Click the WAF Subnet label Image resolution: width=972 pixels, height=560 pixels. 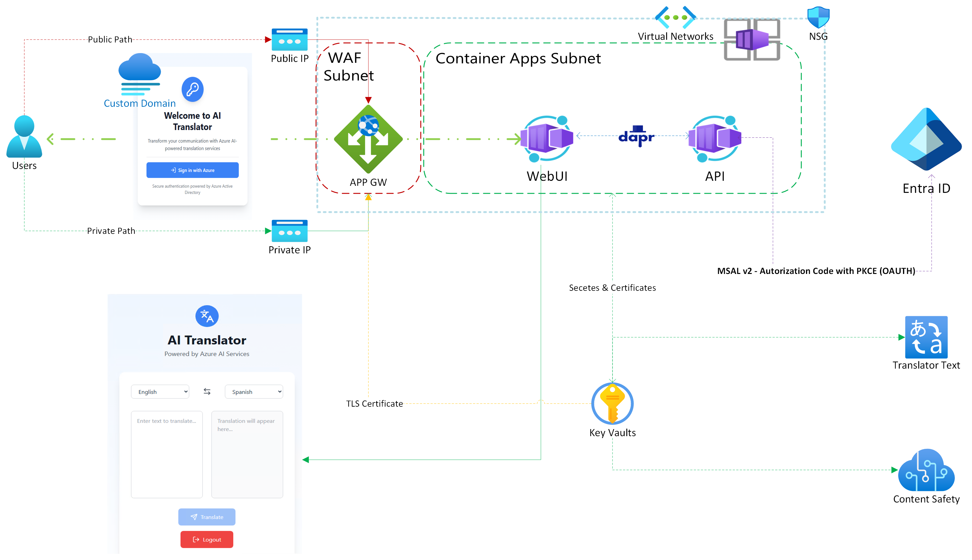coord(349,67)
